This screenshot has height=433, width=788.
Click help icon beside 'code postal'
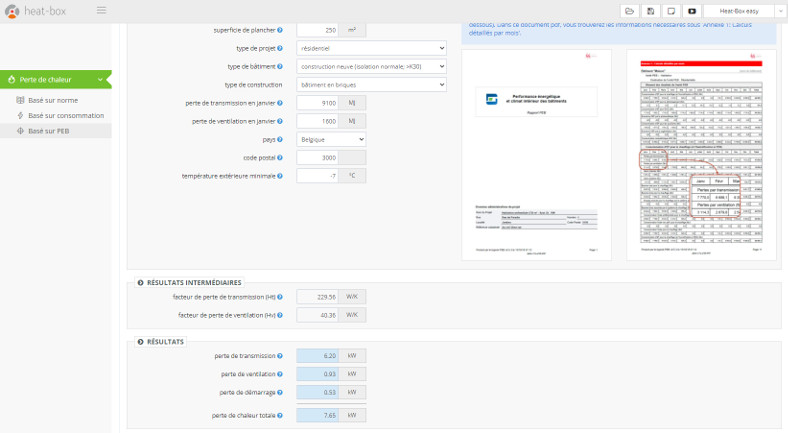pos(279,157)
